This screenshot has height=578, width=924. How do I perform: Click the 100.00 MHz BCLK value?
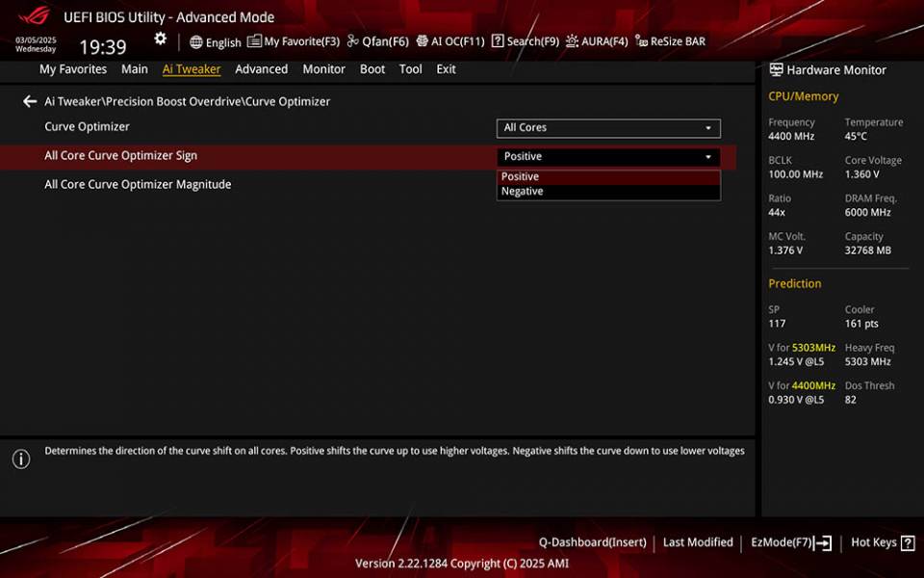(796, 174)
